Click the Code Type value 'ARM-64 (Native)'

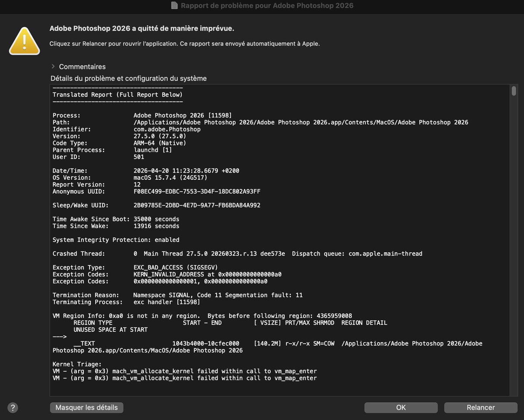click(160, 143)
